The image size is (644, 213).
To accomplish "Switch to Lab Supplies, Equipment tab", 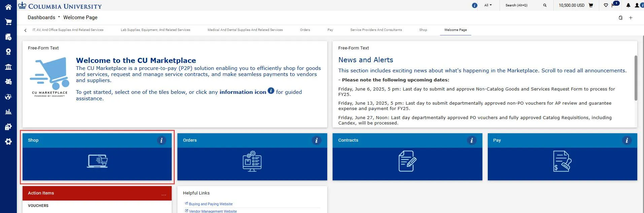I will point(156,30).
